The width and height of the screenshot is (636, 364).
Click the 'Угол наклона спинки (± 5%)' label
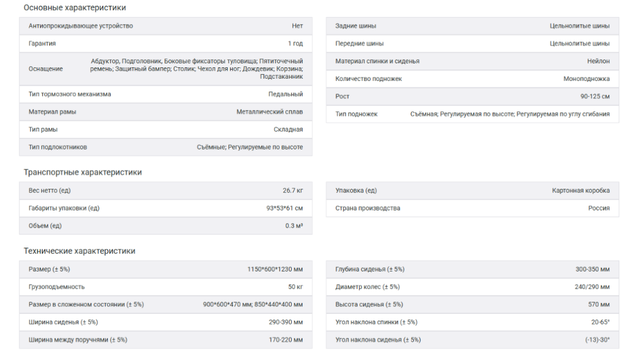coord(376,322)
